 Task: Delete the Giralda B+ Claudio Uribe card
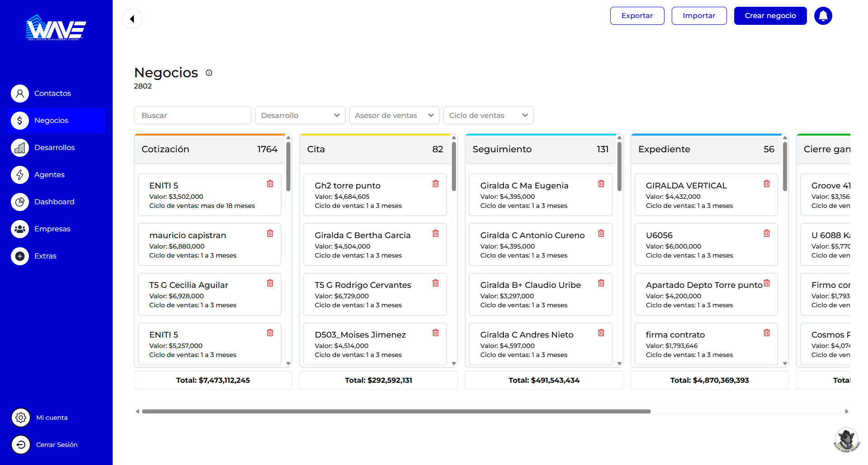(601, 283)
